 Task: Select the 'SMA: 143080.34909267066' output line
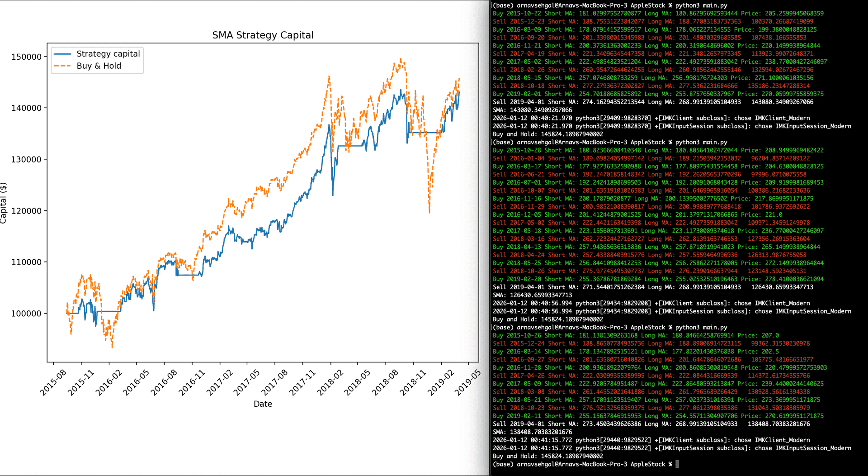click(532, 109)
